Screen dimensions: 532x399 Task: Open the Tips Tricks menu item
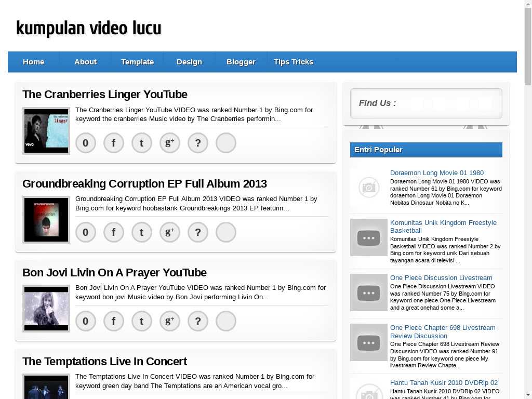[294, 62]
